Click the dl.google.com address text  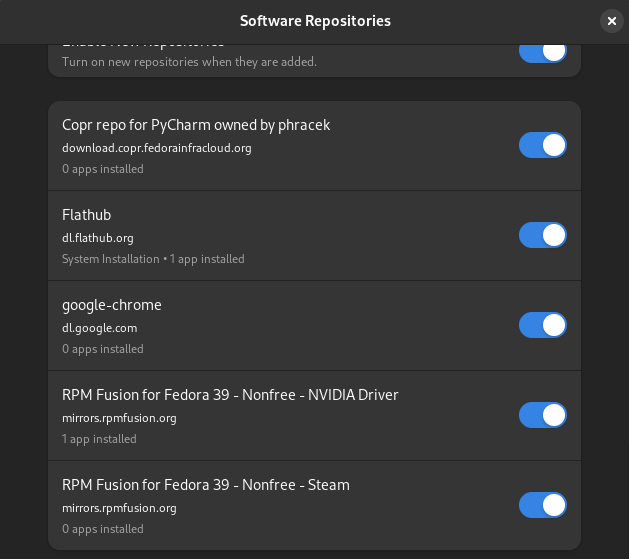tap(100, 328)
